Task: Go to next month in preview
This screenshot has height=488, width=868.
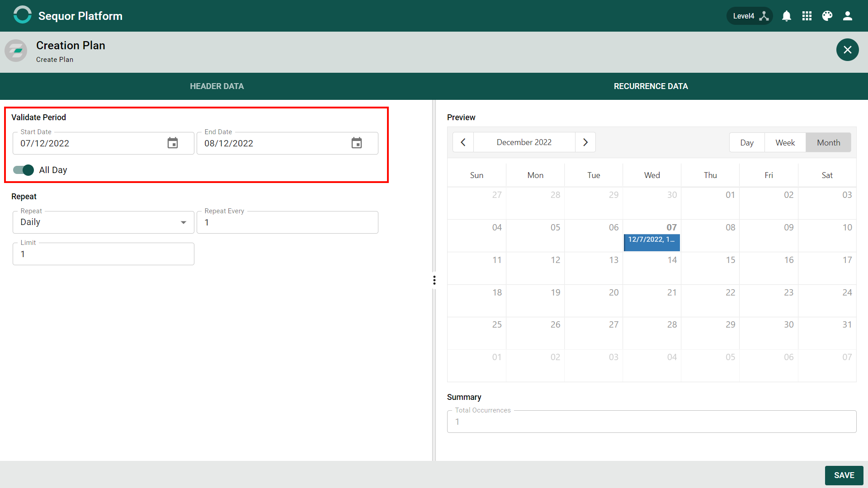Action: 585,142
